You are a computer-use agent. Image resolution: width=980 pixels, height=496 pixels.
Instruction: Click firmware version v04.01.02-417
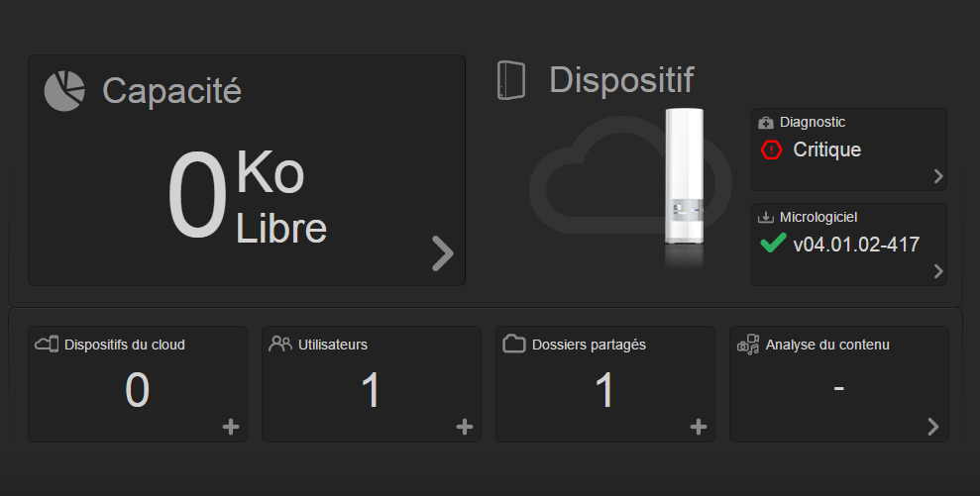coord(856,245)
